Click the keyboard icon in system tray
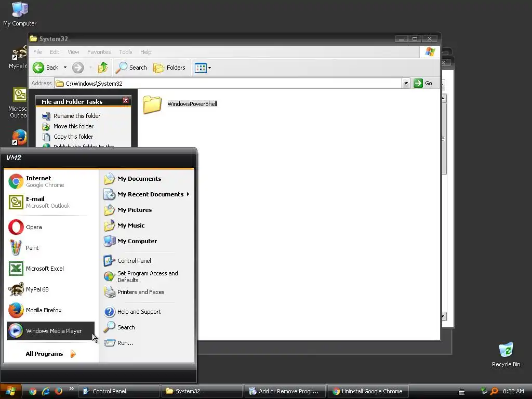Viewport: 532px width, 399px height. pyautogui.click(x=461, y=392)
